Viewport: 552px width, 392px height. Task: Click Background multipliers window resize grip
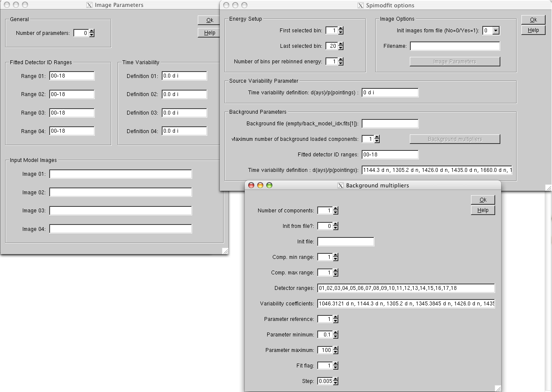tap(498, 388)
